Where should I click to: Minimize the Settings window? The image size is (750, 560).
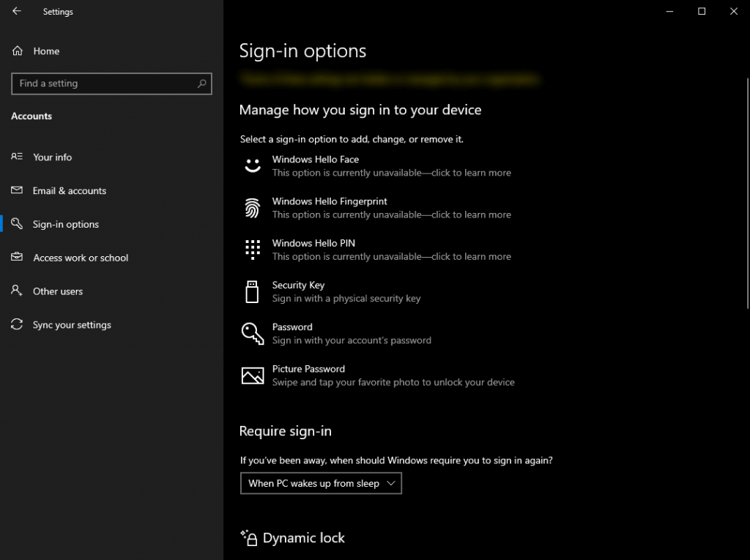(x=669, y=11)
